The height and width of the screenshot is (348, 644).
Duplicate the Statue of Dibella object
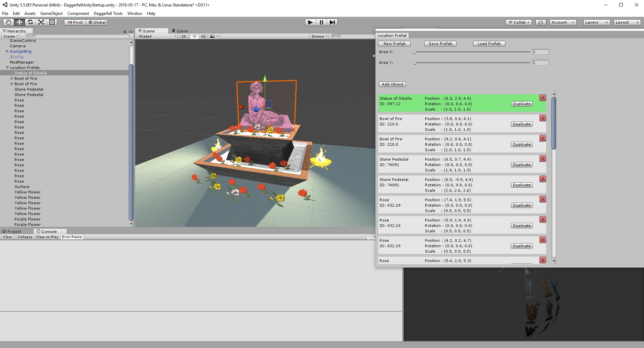click(x=522, y=104)
